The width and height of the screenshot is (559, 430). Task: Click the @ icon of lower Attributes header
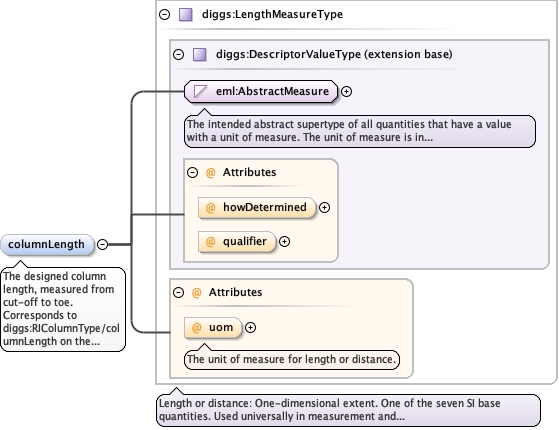tap(196, 293)
